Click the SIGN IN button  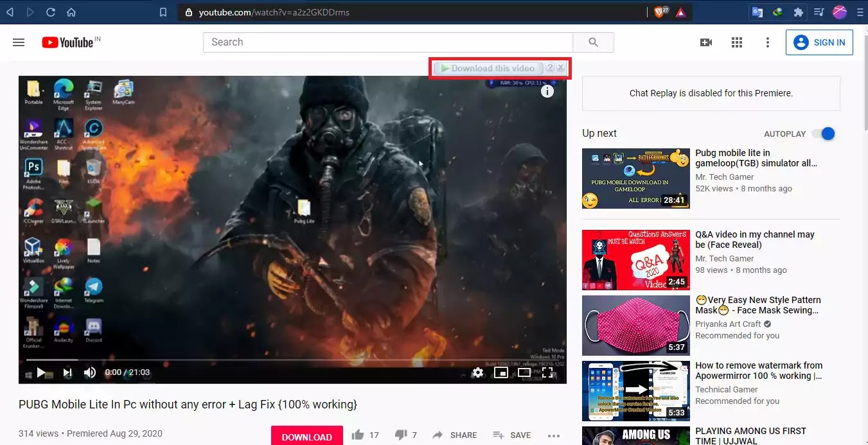click(x=819, y=42)
